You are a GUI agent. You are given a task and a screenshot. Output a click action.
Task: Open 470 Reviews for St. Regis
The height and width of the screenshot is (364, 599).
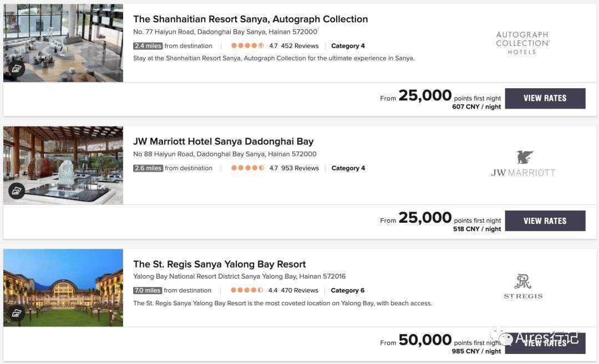(x=299, y=290)
